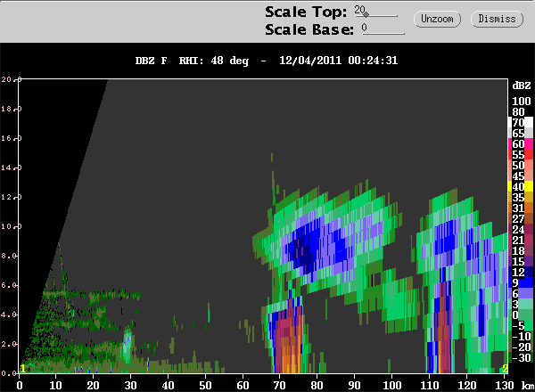Click the Scale Top label

[x=306, y=12]
